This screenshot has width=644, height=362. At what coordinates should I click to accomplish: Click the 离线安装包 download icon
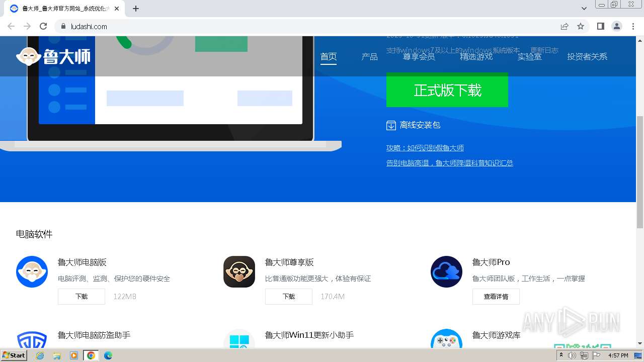[391, 125]
